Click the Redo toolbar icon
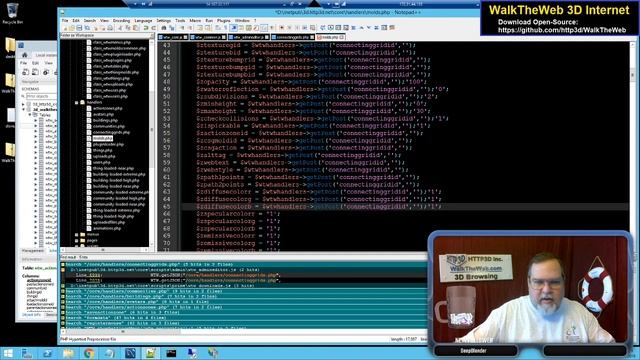Viewport: 640px width, 360px height. pyautogui.click(x=153, y=28)
